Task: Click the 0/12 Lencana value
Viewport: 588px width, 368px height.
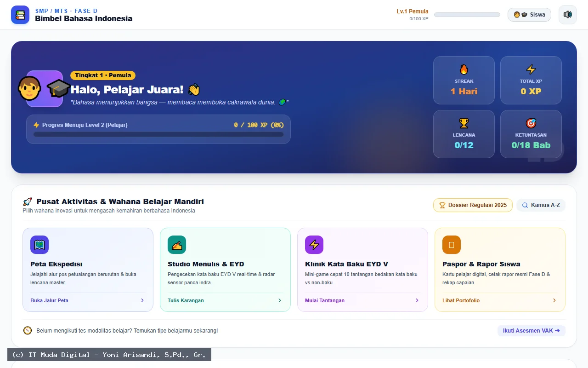Action: click(x=464, y=145)
